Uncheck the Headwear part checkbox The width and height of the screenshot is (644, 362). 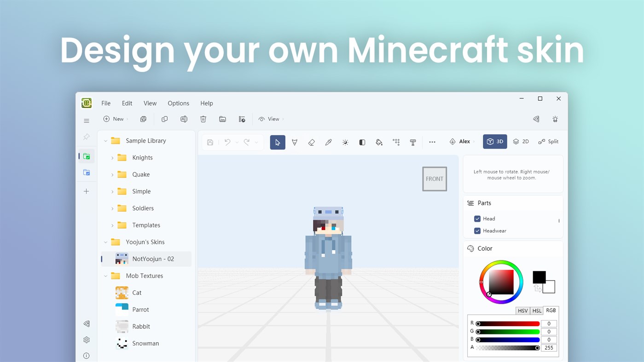point(477,231)
